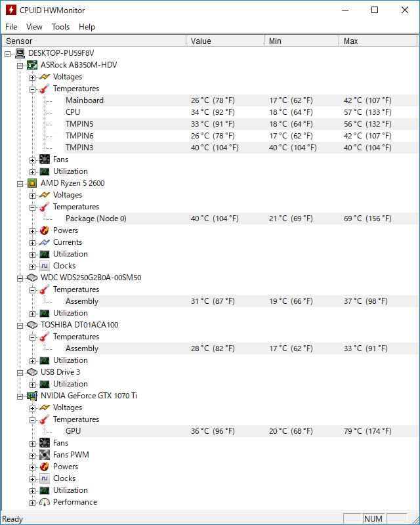Open the Help menu
The width and height of the screenshot is (420, 525).
tap(87, 27)
